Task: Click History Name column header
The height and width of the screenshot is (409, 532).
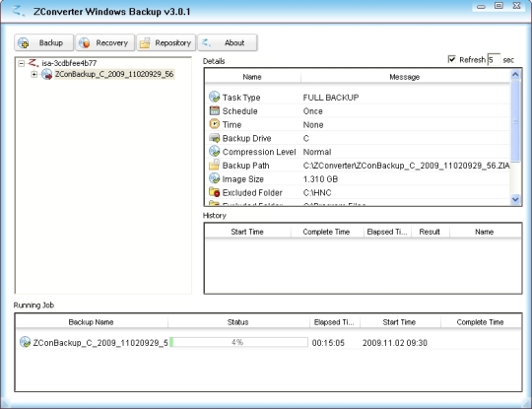Action: [x=485, y=232]
